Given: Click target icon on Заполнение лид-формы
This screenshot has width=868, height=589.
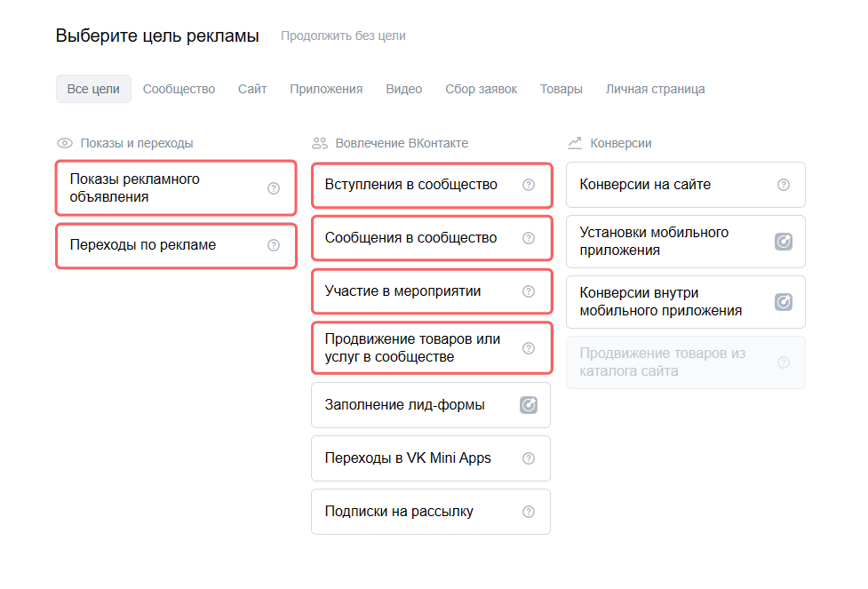Looking at the screenshot, I should 529,405.
